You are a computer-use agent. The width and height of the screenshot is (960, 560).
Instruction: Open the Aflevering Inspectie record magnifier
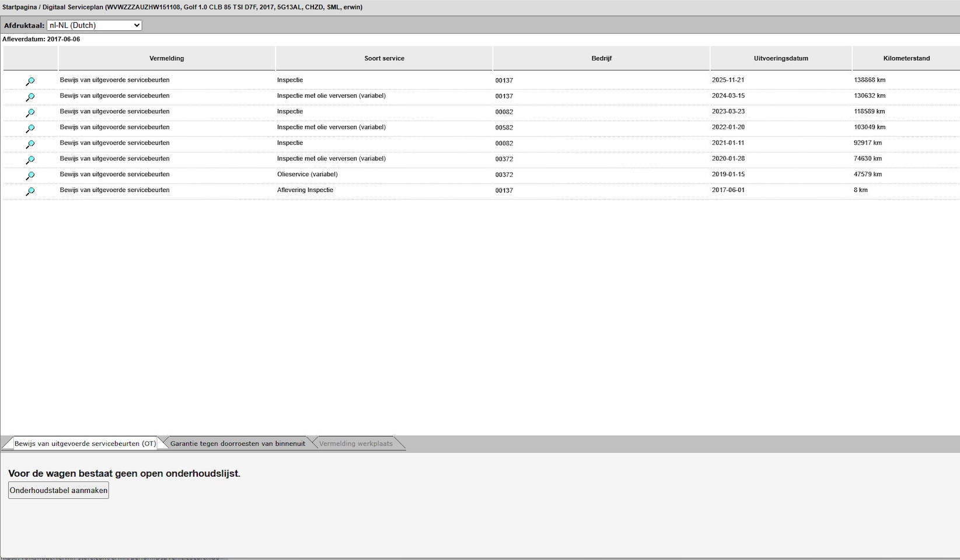tap(30, 191)
